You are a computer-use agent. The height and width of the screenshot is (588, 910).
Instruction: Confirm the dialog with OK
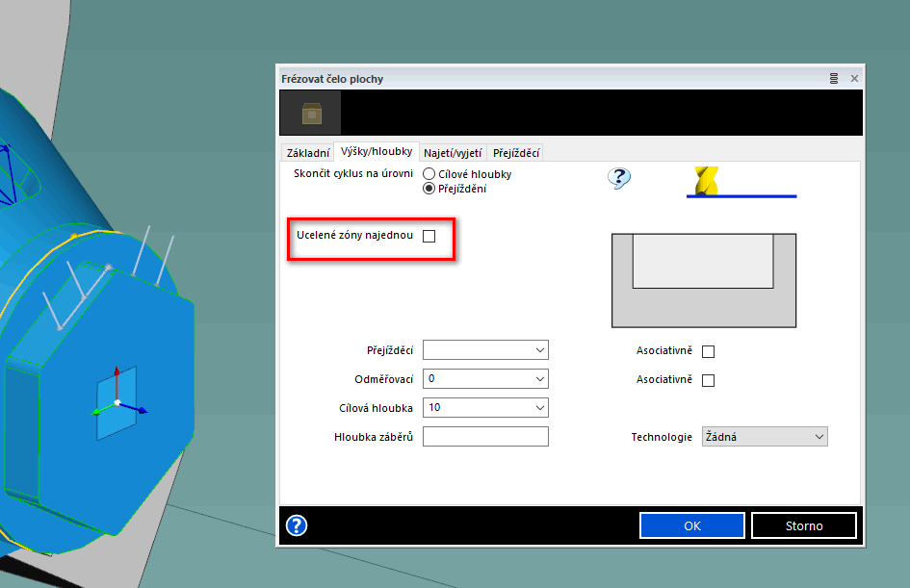(691, 525)
